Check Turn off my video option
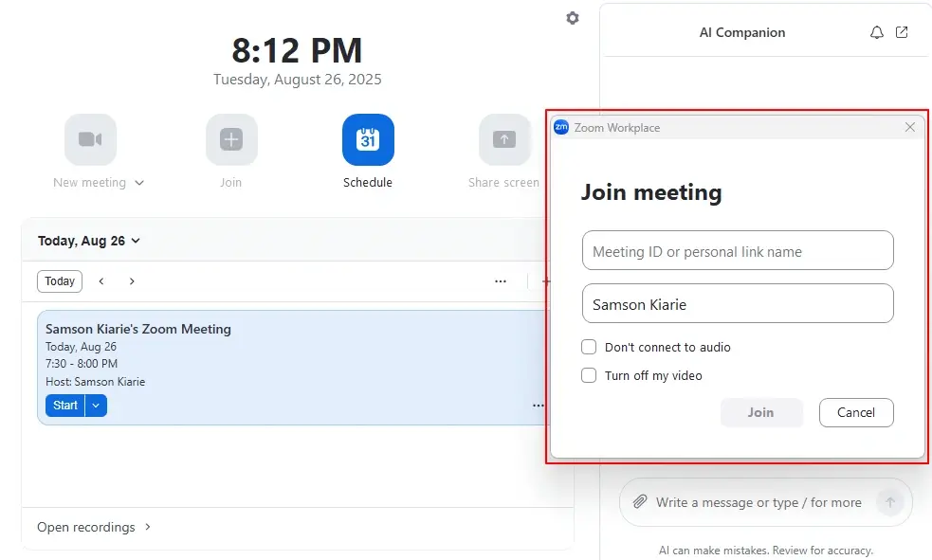This screenshot has width=932, height=560. (x=589, y=375)
